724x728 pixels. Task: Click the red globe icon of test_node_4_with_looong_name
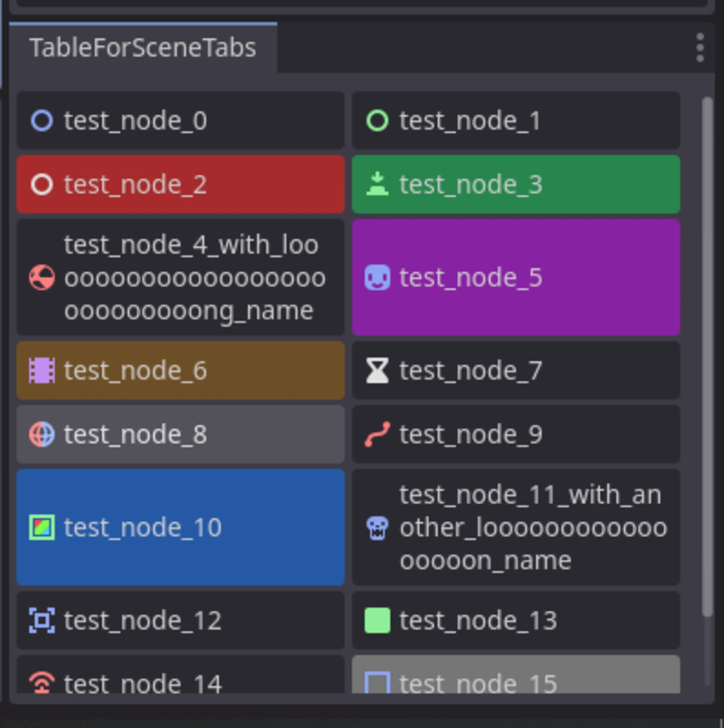pos(42,277)
